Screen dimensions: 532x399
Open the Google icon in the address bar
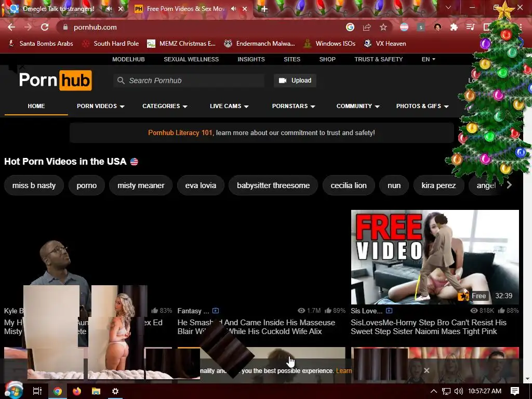(x=350, y=27)
